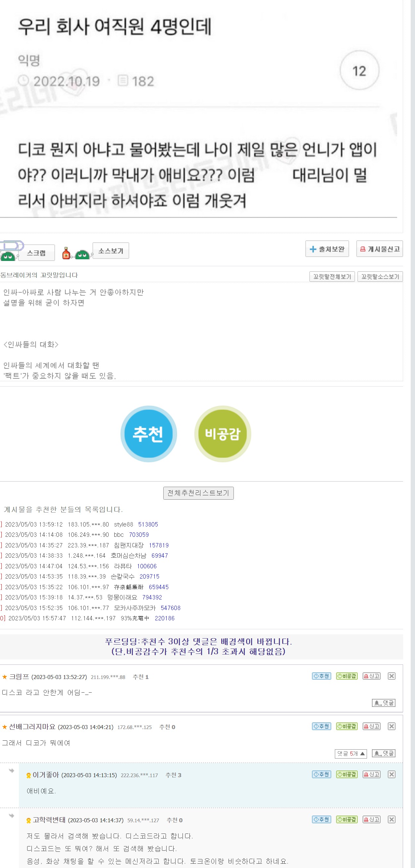Click the 출처보완 plus button
Screen dimensions: 415x868
tap(327, 249)
